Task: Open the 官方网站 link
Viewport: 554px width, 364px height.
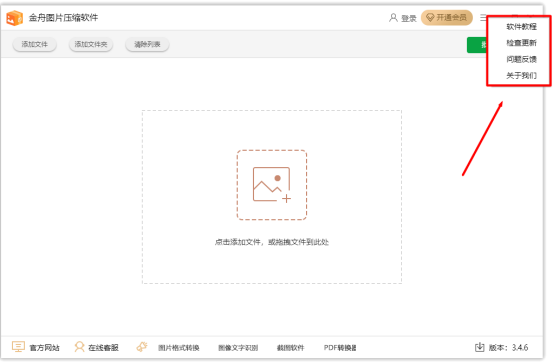Action: (44, 348)
